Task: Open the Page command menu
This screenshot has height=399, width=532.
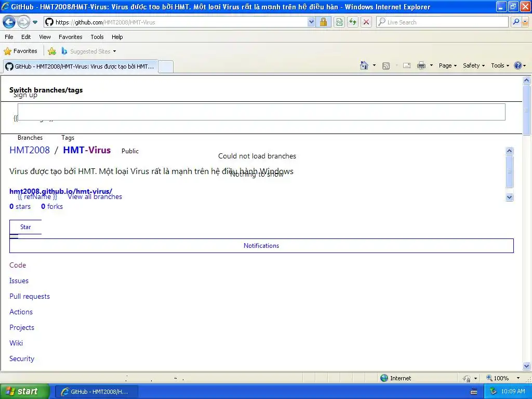Action: click(448, 65)
